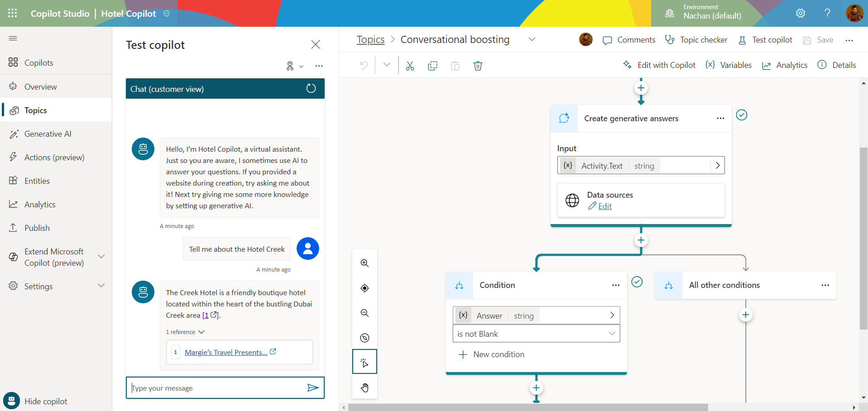The height and width of the screenshot is (411, 868).
Task: Open the 'is not Blank' condition dropdown
Action: [x=612, y=334]
